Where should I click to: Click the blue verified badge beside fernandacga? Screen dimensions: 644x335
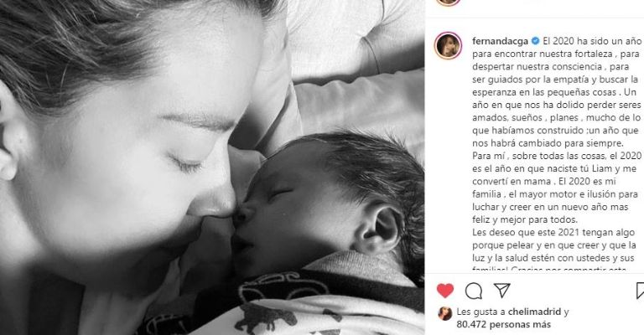(535, 41)
